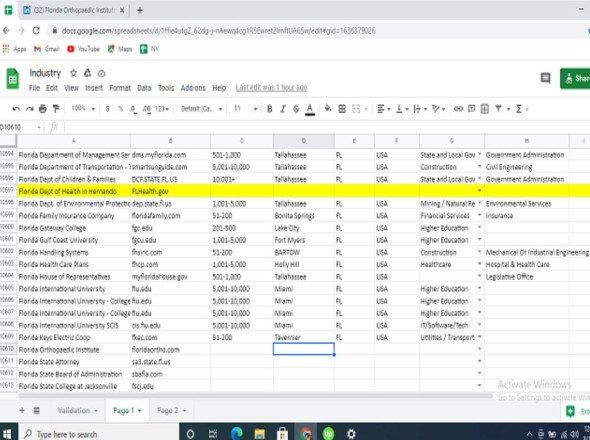
Task: Open the Text color picker
Action: coord(310,110)
